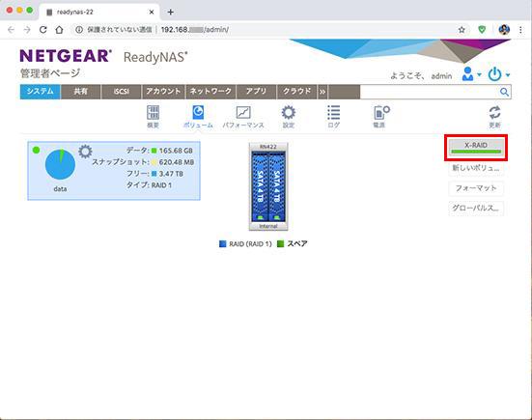Viewport: 532px width, 420px height.
Task: Open the パフォーマンス performance chart icon
Action: [x=243, y=117]
